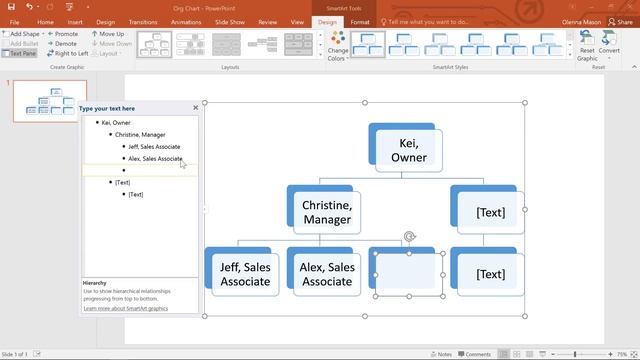Open the Convert dropdown button
This screenshot has height=360, width=640.
[x=609, y=46]
